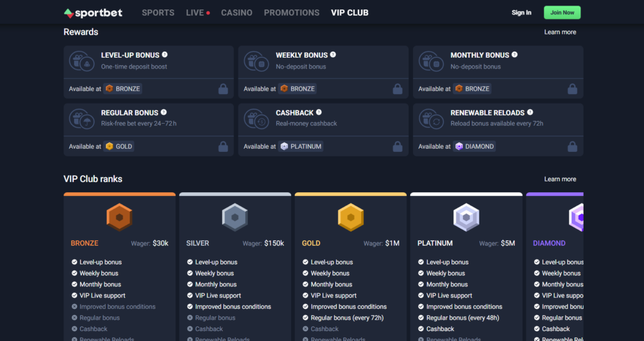This screenshot has height=341, width=644.
Task: Select the VIP CLUB tab
Action: click(350, 13)
